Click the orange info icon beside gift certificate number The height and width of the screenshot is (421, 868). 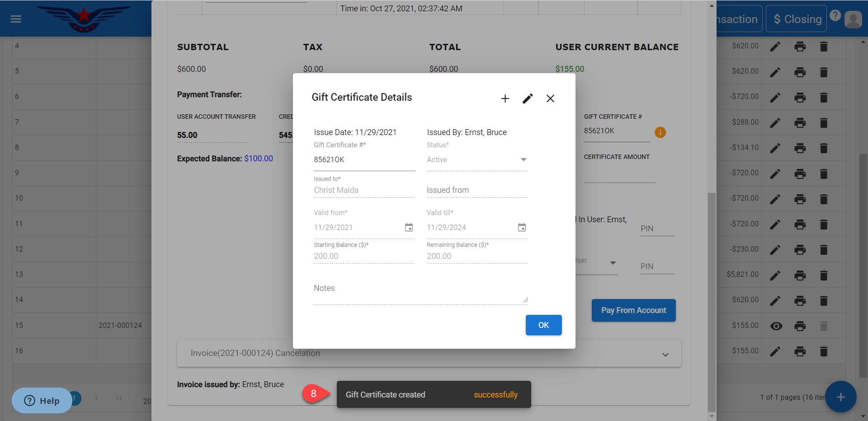tap(660, 132)
